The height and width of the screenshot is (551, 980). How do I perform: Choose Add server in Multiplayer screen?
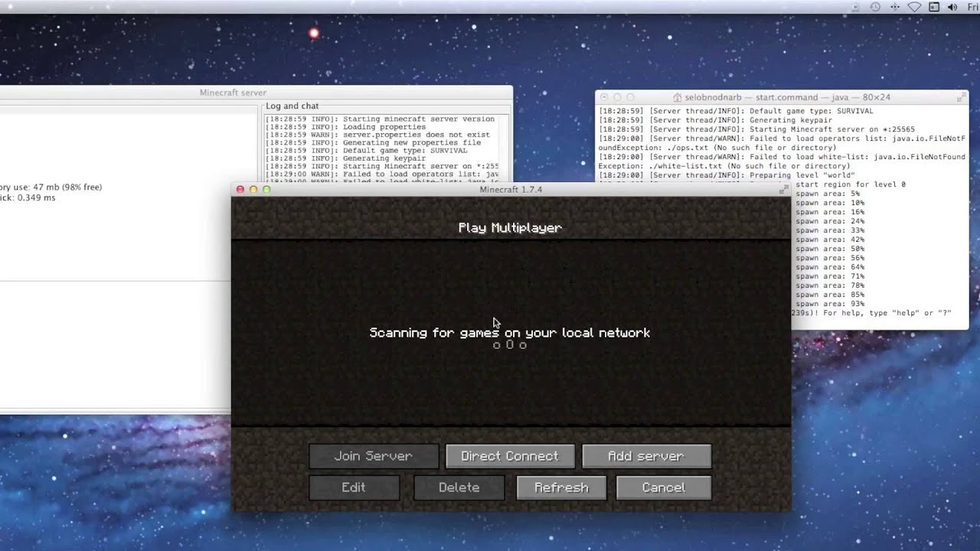click(x=646, y=456)
